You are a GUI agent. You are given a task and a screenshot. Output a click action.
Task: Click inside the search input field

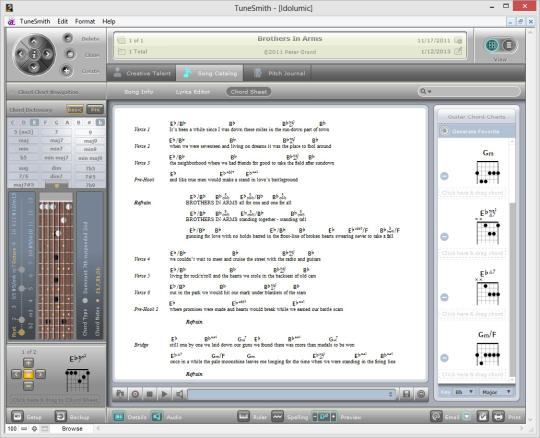pos(475,91)
